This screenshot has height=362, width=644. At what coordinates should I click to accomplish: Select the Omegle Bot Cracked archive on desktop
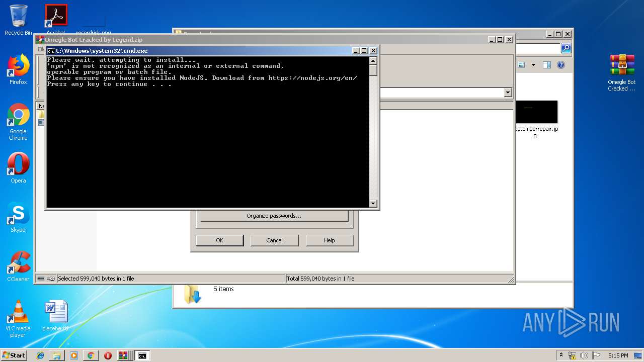[622, 73]
